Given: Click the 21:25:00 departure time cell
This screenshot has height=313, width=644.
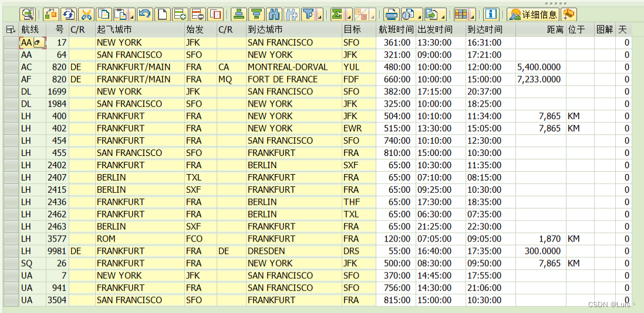Looking at the screenshot, I should pos(440,226).
